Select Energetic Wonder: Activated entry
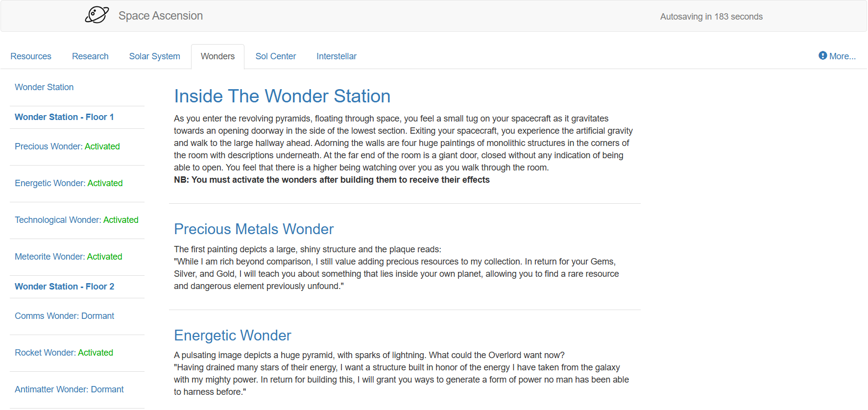Viewport: 868px width, 410px height. (69, 183)
